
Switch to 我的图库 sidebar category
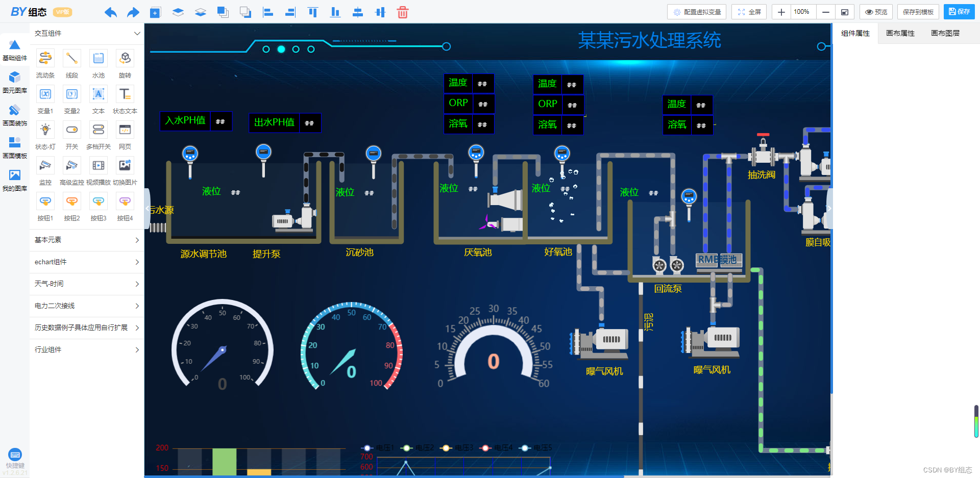tap(15, 181)
